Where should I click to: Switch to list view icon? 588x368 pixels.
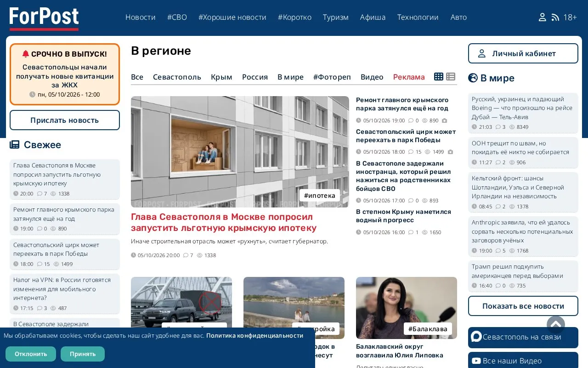click(451, 76)
